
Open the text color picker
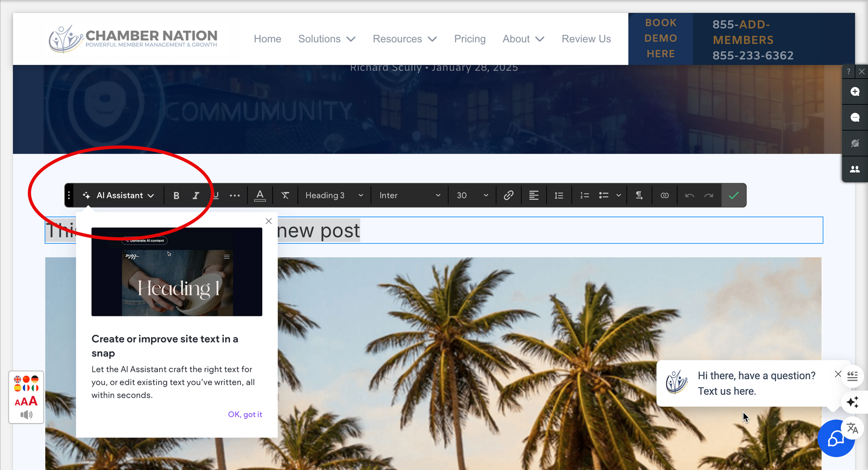click(x=260, y=195)
